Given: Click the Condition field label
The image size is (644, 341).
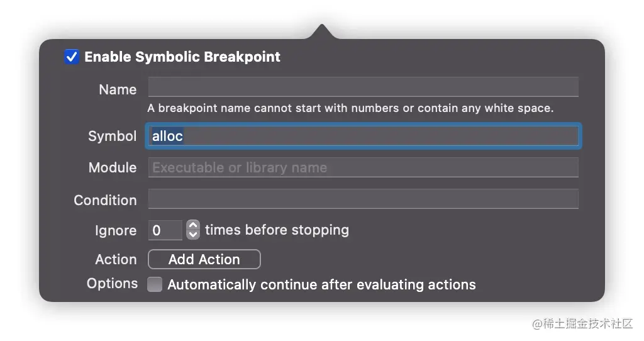Looking at the screenshot, I should [x=105, y=200].
